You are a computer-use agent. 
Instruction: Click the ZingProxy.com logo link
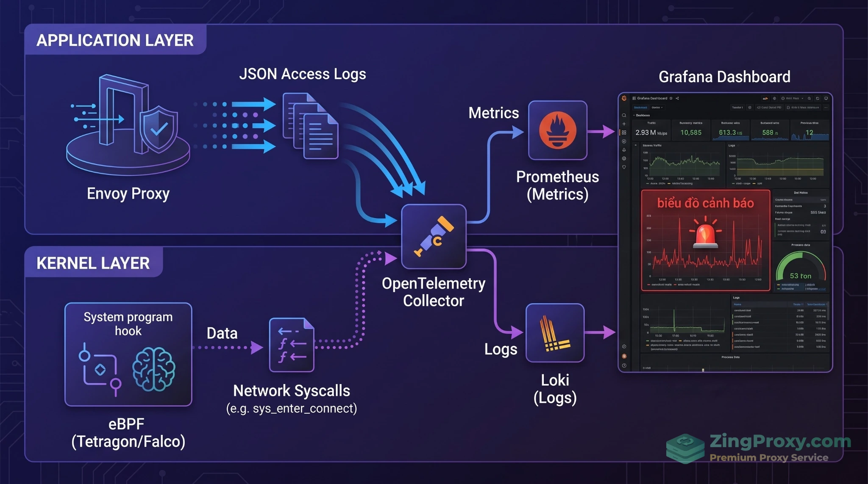[758, 448]
